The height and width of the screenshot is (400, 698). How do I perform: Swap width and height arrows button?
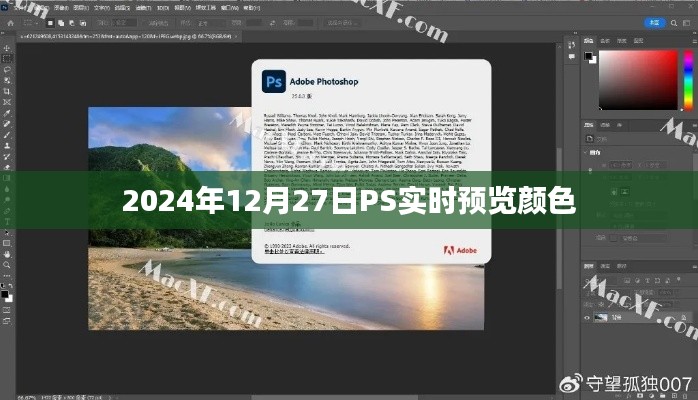pos(272,23)
